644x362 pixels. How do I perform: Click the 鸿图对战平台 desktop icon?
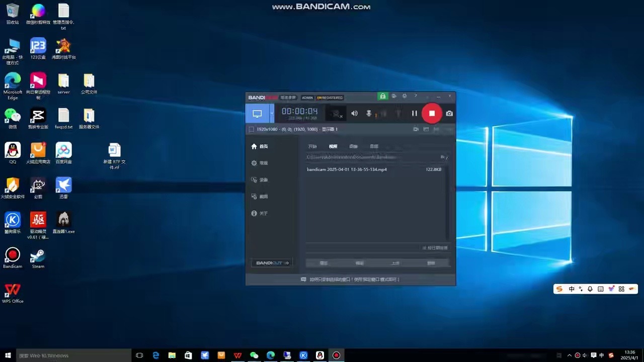(x=63, y=49)
